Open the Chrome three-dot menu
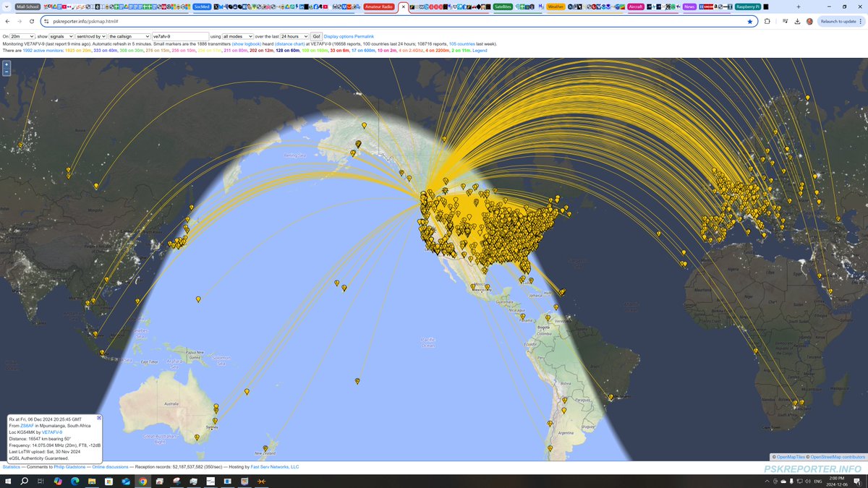 click(861, 22)
